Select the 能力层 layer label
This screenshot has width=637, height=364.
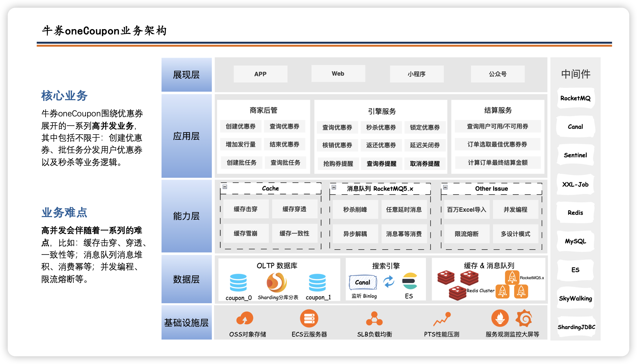pos(187,216)
